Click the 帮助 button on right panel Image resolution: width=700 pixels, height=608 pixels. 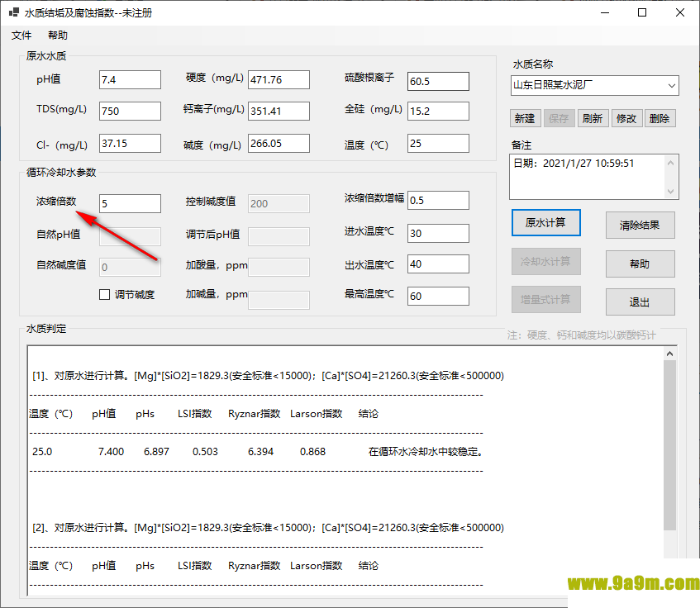point(640,264)
